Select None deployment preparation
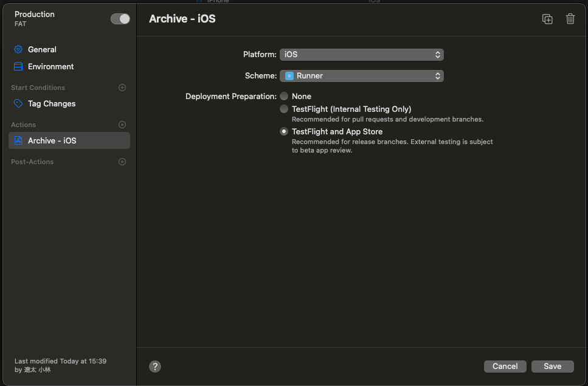This screenshot has width=588, height=386. coord(284,96)
